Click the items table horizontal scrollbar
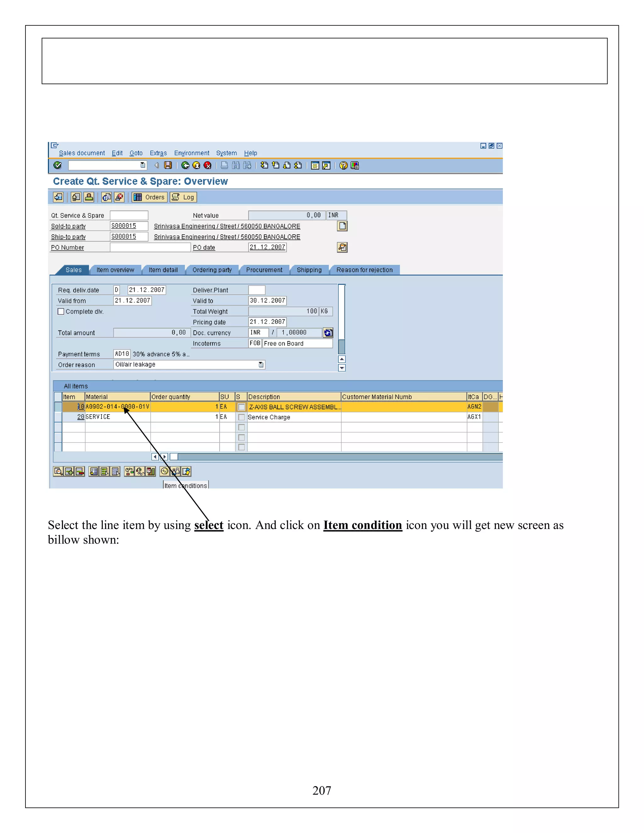This screenshot has width=644, height=833. (x=336, y=456)
